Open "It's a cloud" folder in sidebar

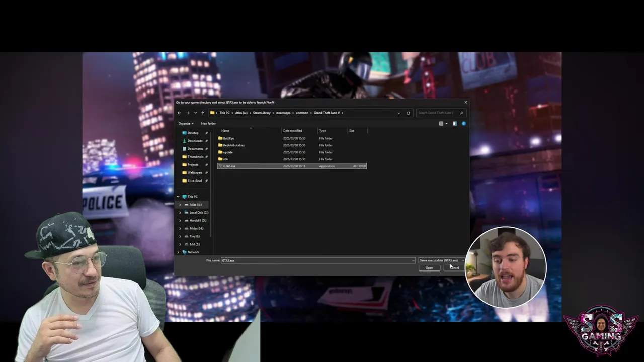[195, 180]
